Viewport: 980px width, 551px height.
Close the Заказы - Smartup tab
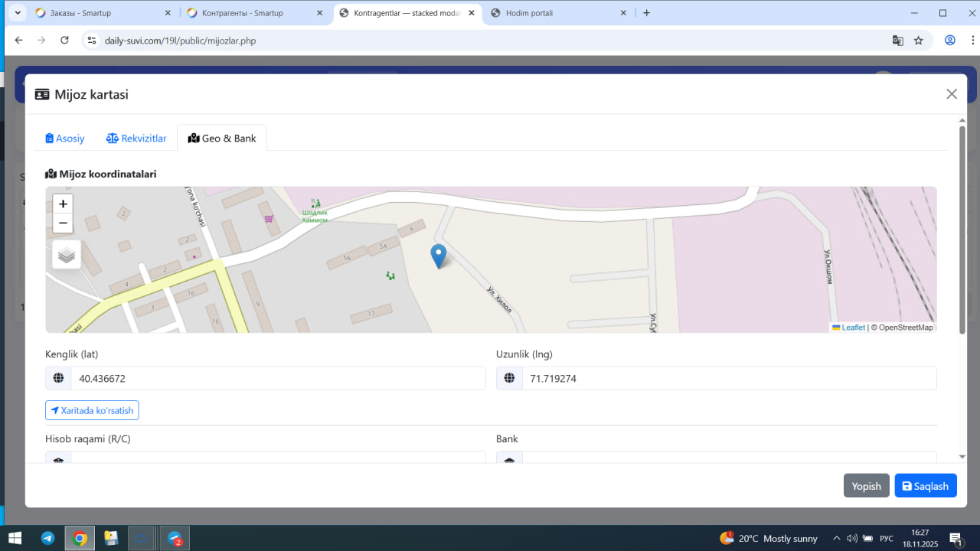click(x=168, y=13)
